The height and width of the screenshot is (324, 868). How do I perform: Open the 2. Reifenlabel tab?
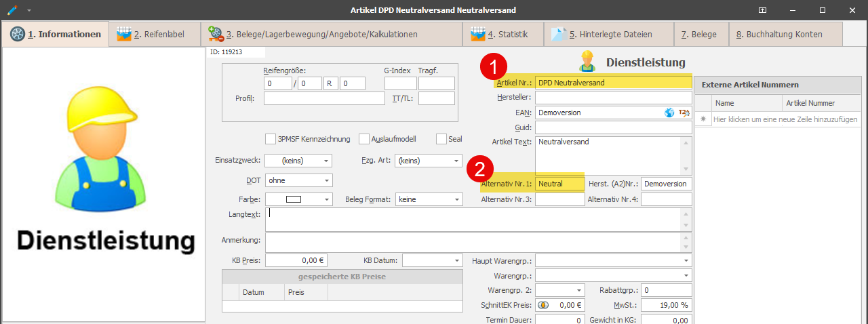pos(155,34)
